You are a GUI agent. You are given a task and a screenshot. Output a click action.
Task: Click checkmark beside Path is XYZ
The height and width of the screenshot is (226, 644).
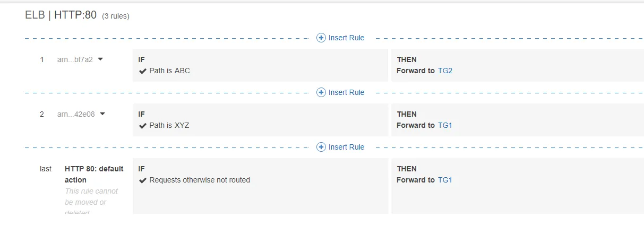[142, 126]
